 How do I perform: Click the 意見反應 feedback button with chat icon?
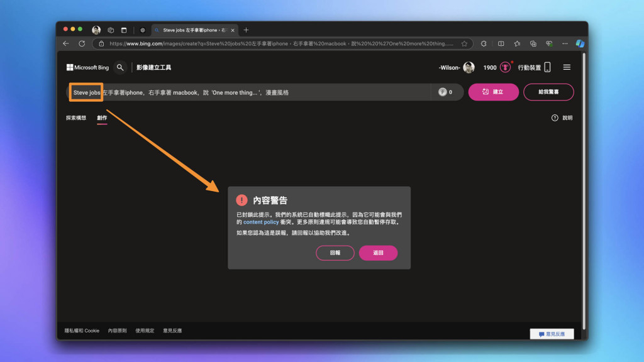(552, 334)
